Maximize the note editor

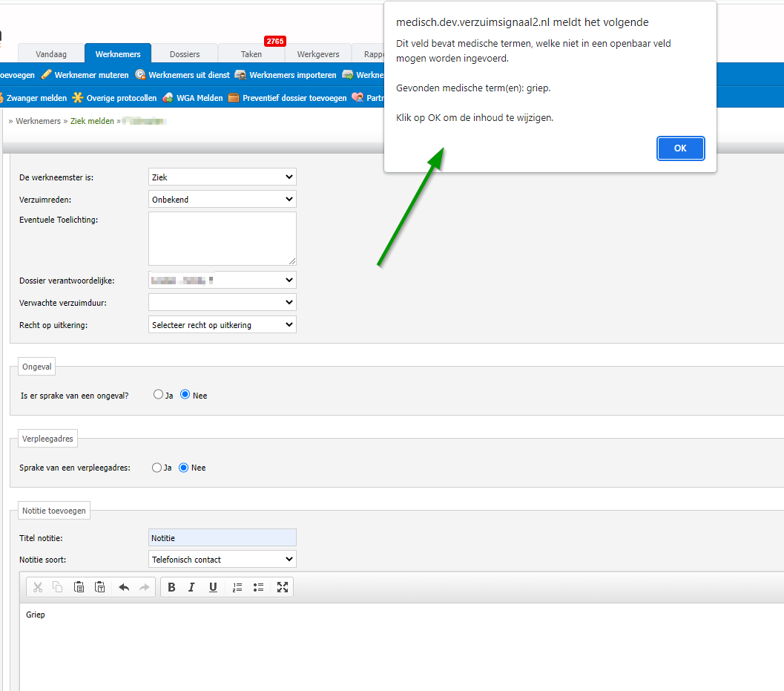[283, 587]
